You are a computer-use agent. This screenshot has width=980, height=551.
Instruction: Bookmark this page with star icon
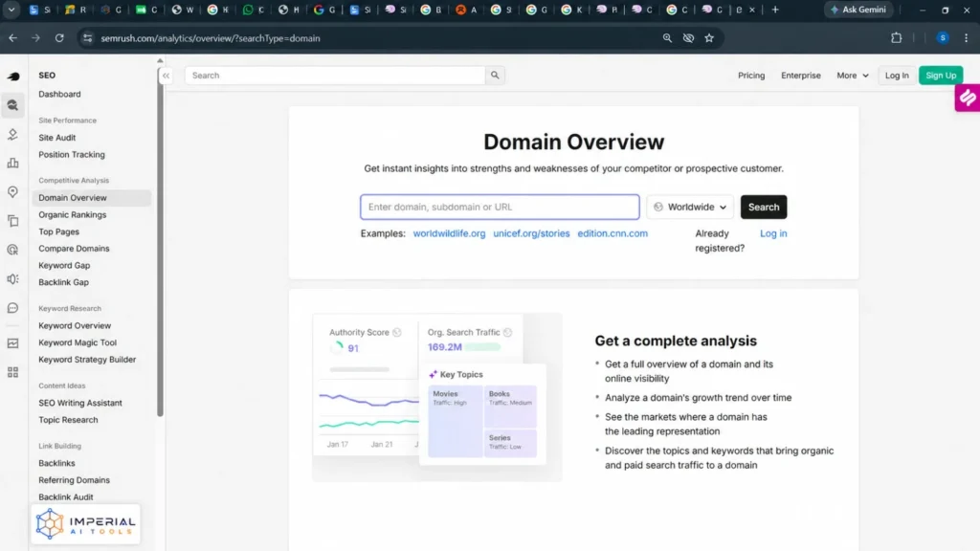tap(709, 38)
